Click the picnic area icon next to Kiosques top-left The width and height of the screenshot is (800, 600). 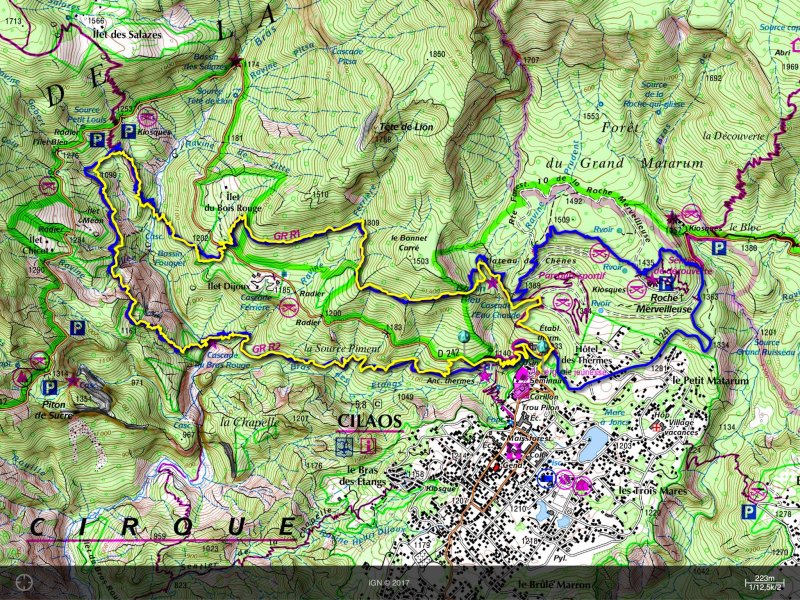click(147, 115)
